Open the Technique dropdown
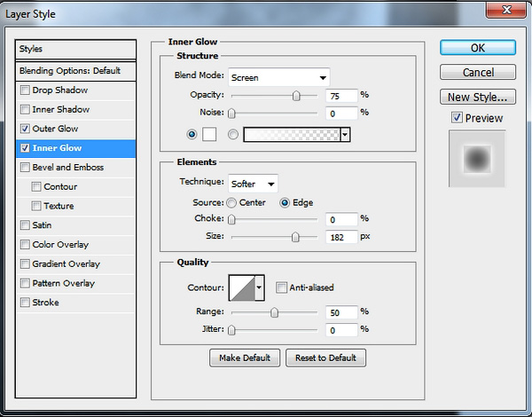The image size is (532, 417). click(253, 184)
